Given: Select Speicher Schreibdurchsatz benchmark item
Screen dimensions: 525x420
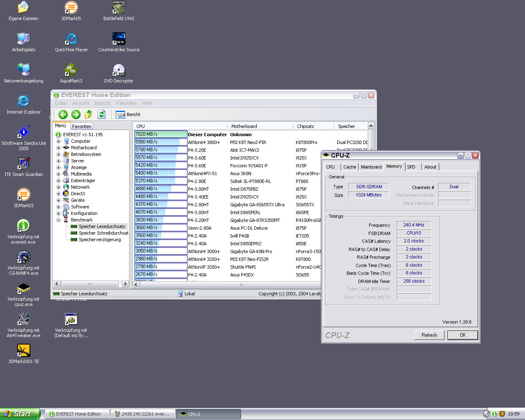Looking at the screenshot, I should coord(103,233).
